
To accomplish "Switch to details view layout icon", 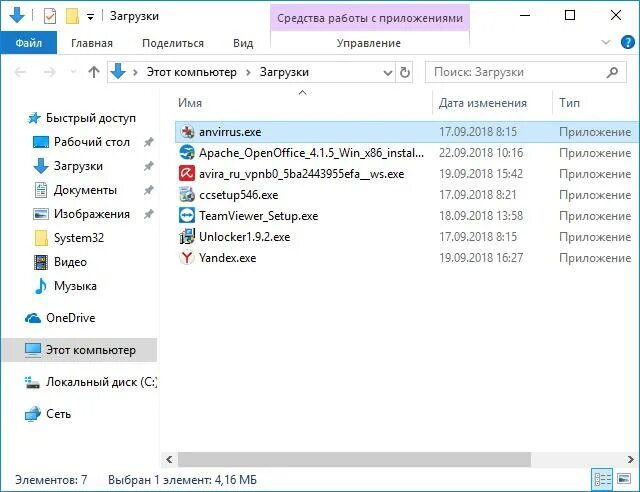I will click(x=602, y=479).
